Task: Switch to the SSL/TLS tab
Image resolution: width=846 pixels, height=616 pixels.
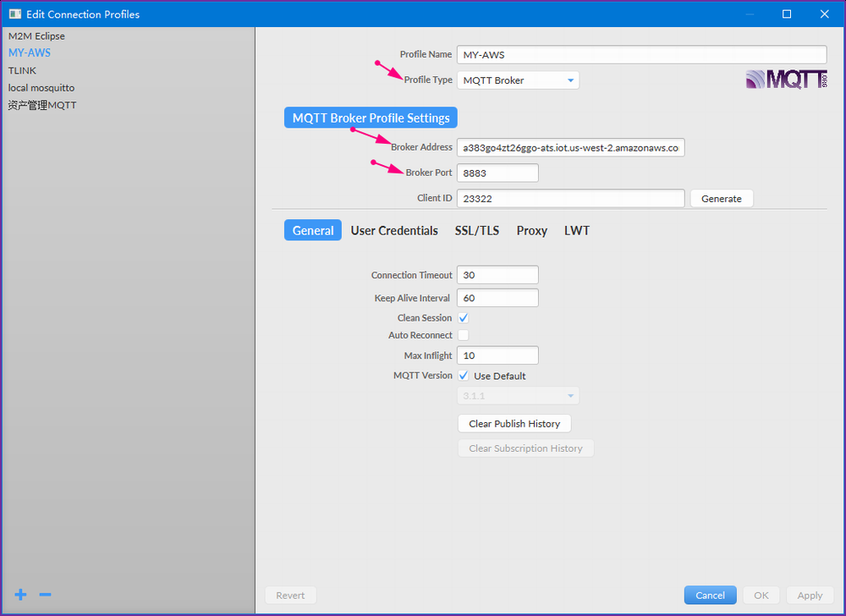Action: point(477,230)
